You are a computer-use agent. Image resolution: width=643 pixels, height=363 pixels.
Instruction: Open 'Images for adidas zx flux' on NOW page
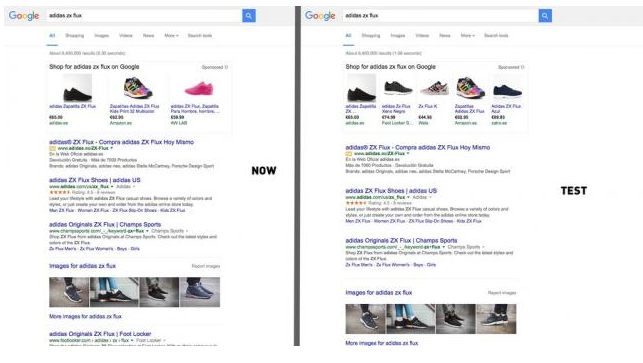pyautogui.click(x=82, y=266)
